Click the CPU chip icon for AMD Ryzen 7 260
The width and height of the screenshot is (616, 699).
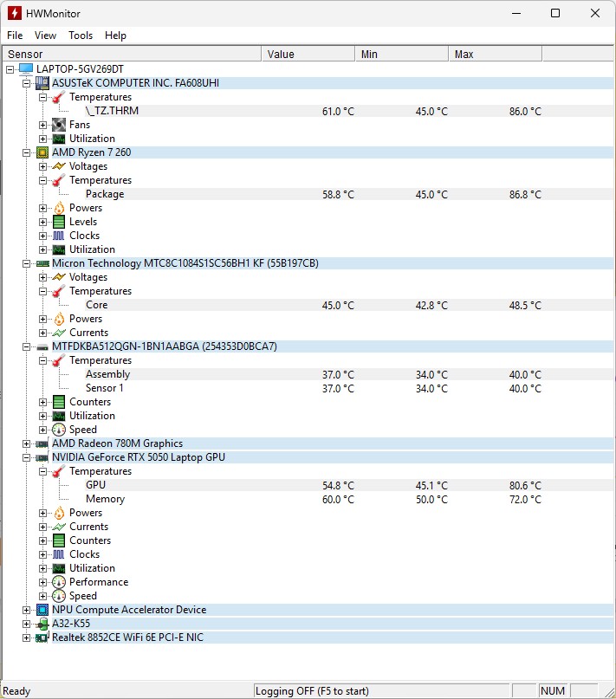tap(42, 152)
